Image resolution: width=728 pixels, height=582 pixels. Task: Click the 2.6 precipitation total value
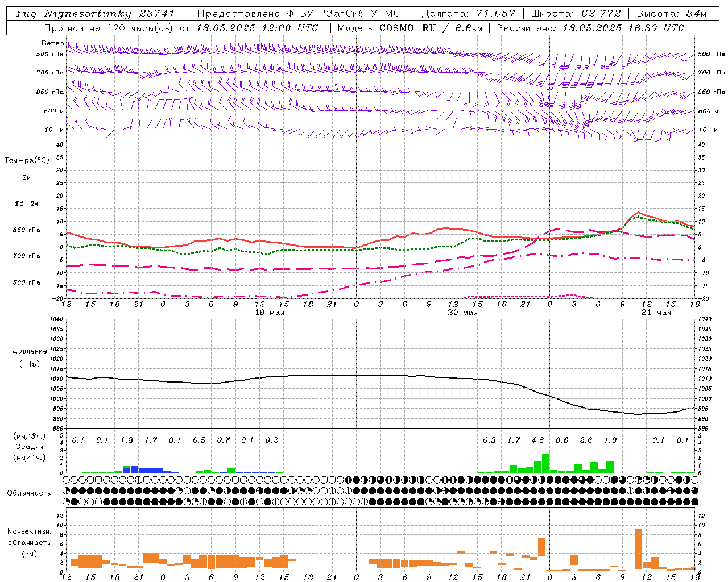click(x=586, y=440)
